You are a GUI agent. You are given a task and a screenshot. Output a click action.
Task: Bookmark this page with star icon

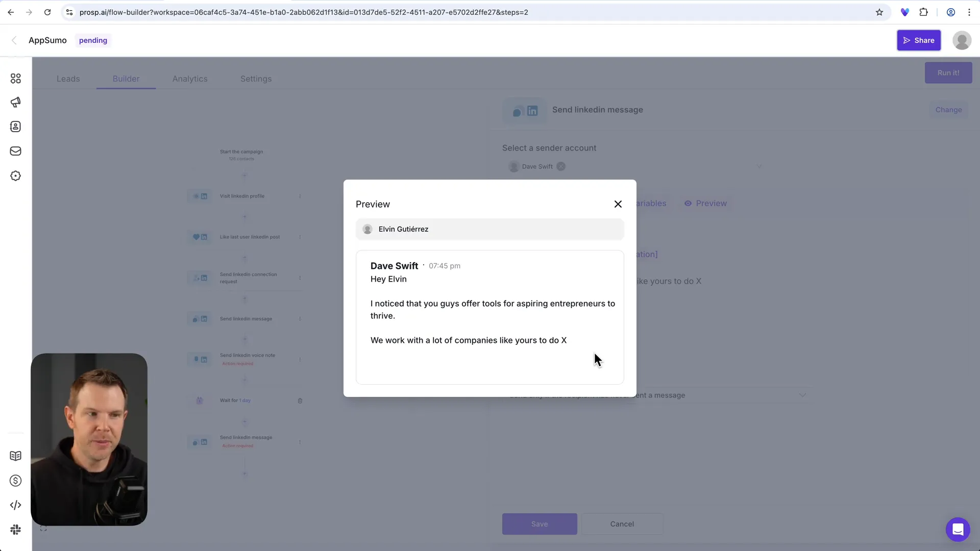(x=879, y=12)
